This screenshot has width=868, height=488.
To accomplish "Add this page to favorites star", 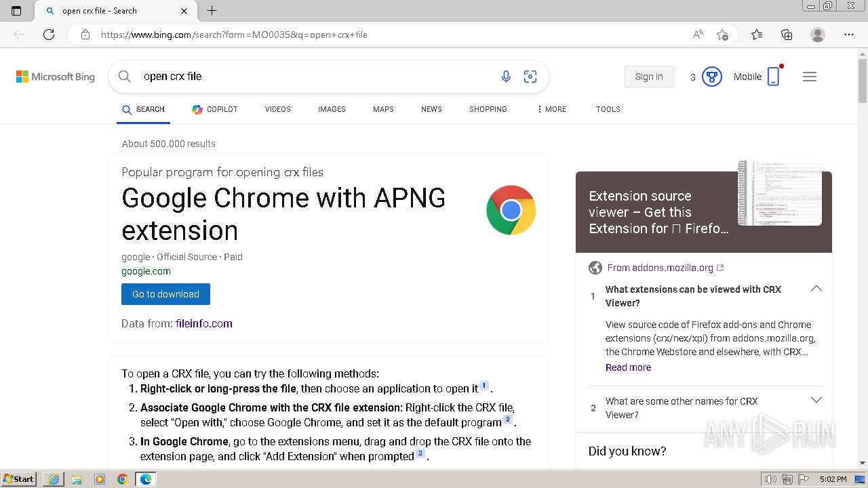I will [722, 35].
